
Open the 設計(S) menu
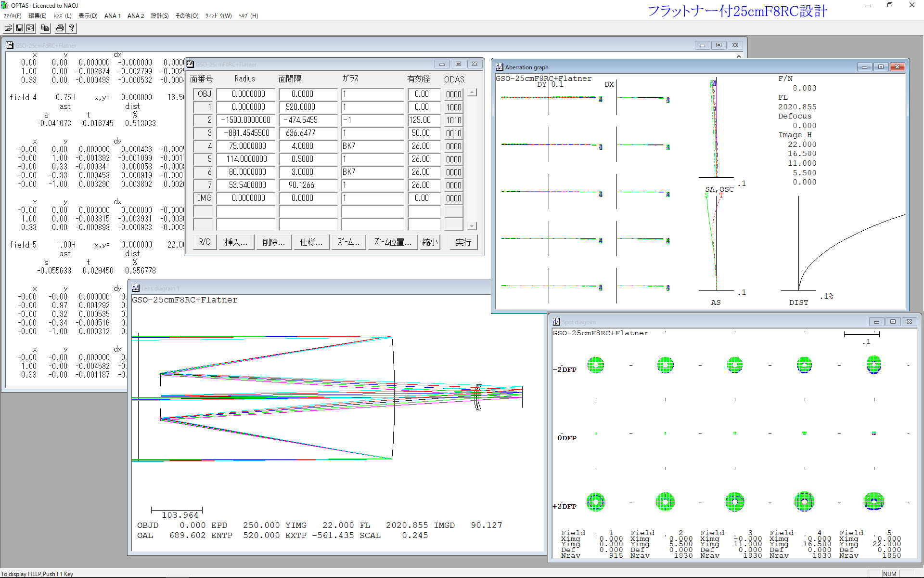click(x=159, y=16)
